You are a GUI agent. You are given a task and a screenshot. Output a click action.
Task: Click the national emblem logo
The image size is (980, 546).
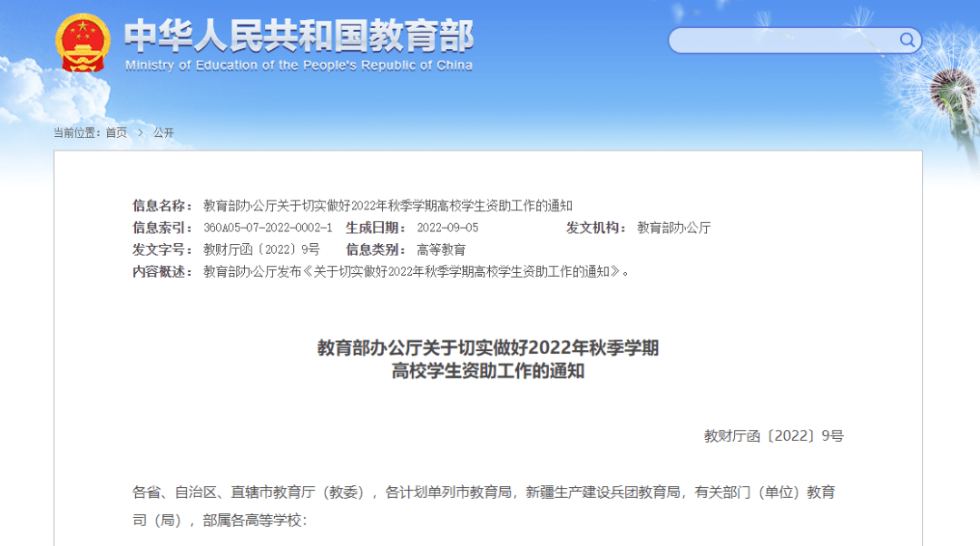[83, 43]
